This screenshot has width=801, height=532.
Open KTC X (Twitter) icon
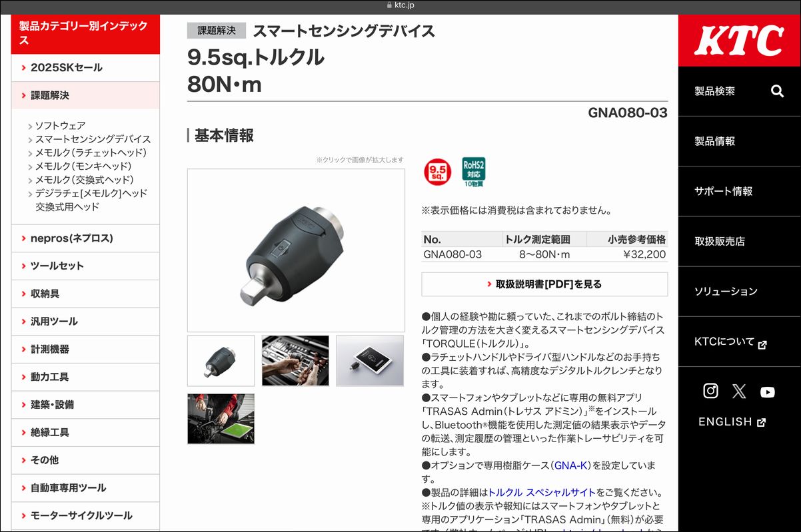(x=739, y=392)
